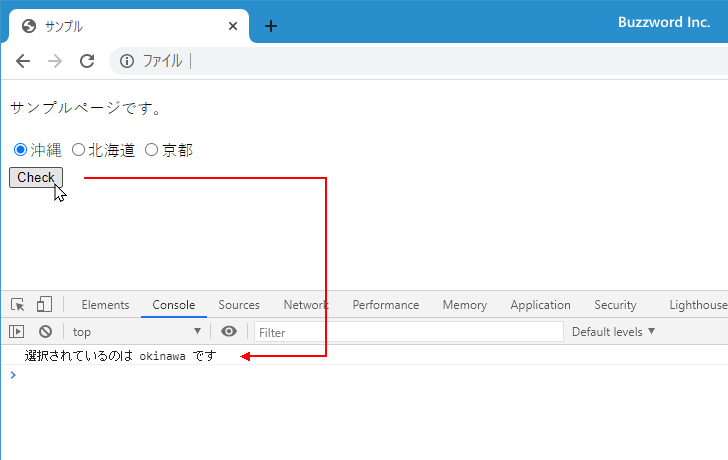Open the top JavaScript context dropdown
The width and height of the screenshot is (728, 460).
[x=136, y=331]
